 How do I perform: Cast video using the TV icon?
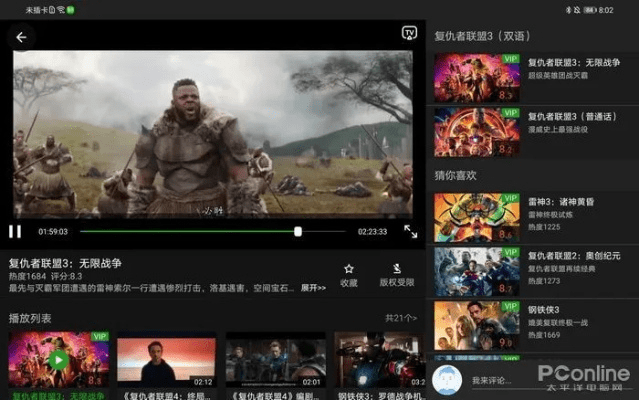[409, 33]
